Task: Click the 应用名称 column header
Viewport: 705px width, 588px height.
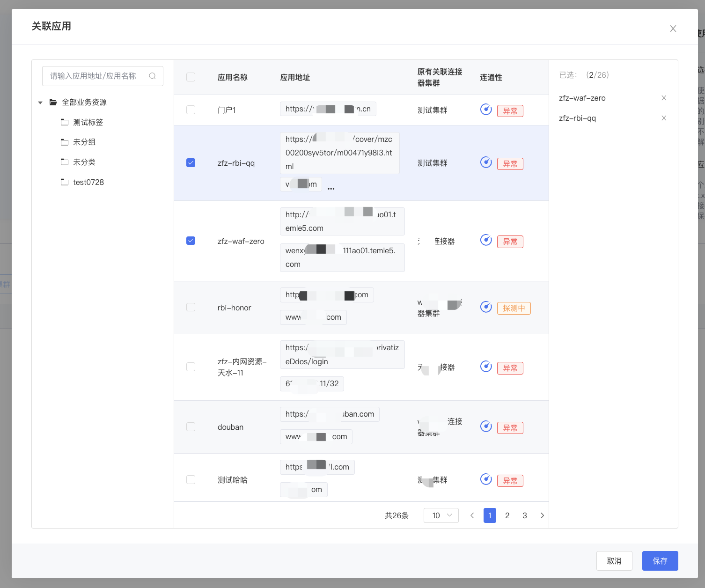Action: [x=233, y=77]
